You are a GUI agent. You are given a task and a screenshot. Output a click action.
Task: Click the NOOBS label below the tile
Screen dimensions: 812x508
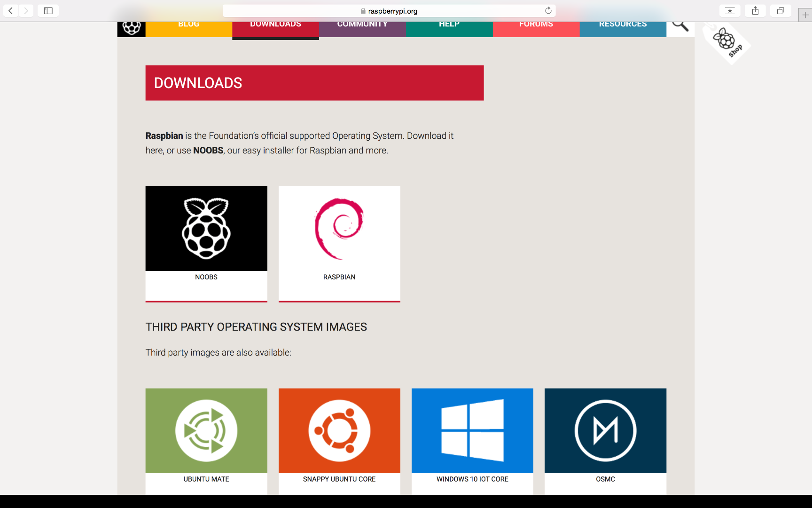206,277
